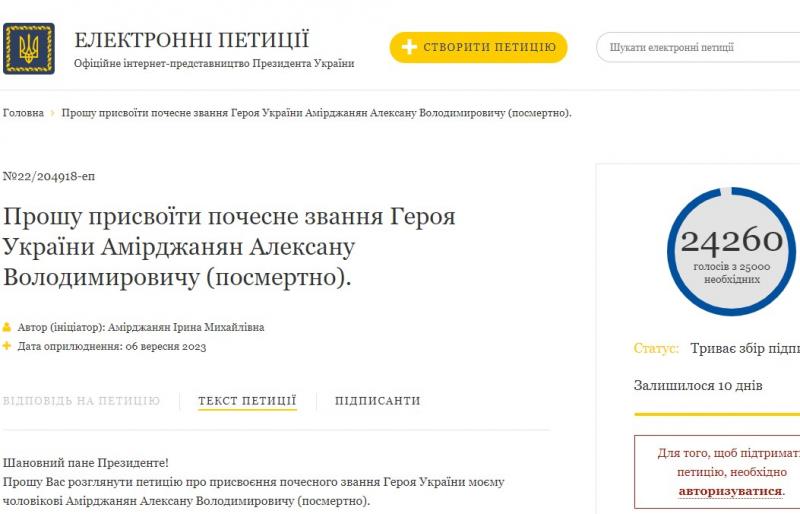Click the breadcrumb arrow after Головна

(x=53, y=113)
